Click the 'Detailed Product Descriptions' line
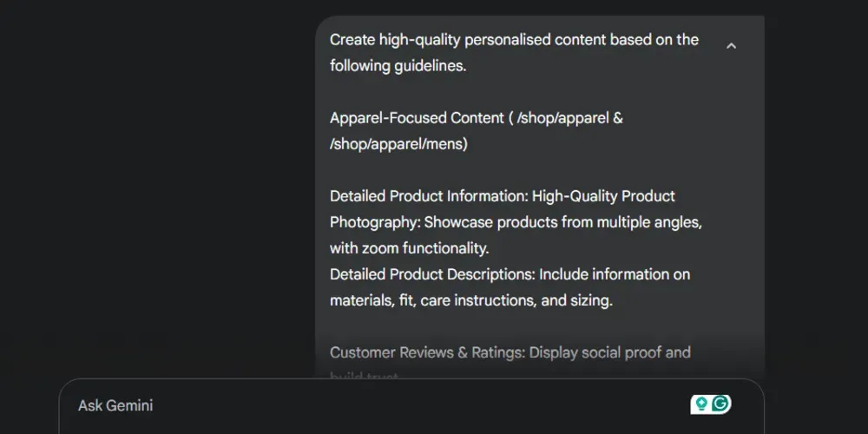Screen dimensions: 868x434 [510, 274]
